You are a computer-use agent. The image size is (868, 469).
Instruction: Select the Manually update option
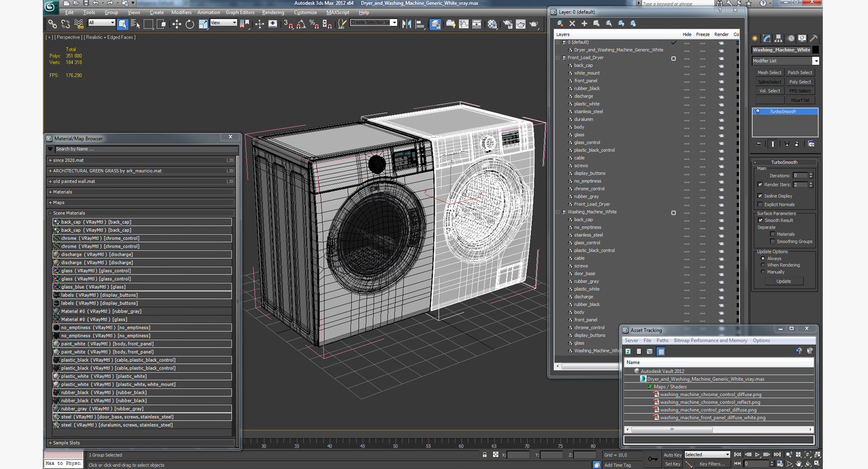pos(763,272)
